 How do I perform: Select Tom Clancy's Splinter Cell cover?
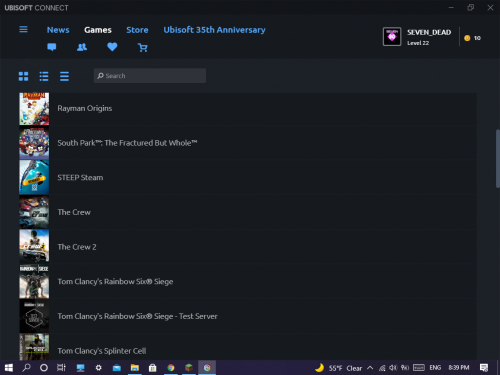pos(34,347)
